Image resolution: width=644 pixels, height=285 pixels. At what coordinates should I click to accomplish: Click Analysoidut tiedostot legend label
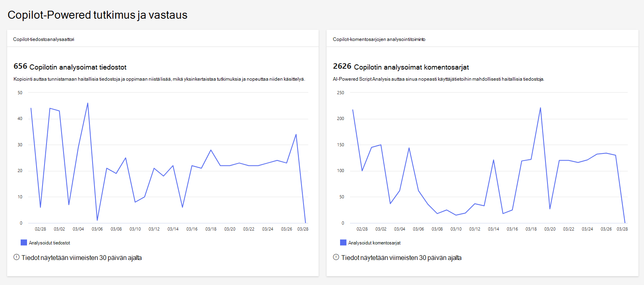coord(49,243)
